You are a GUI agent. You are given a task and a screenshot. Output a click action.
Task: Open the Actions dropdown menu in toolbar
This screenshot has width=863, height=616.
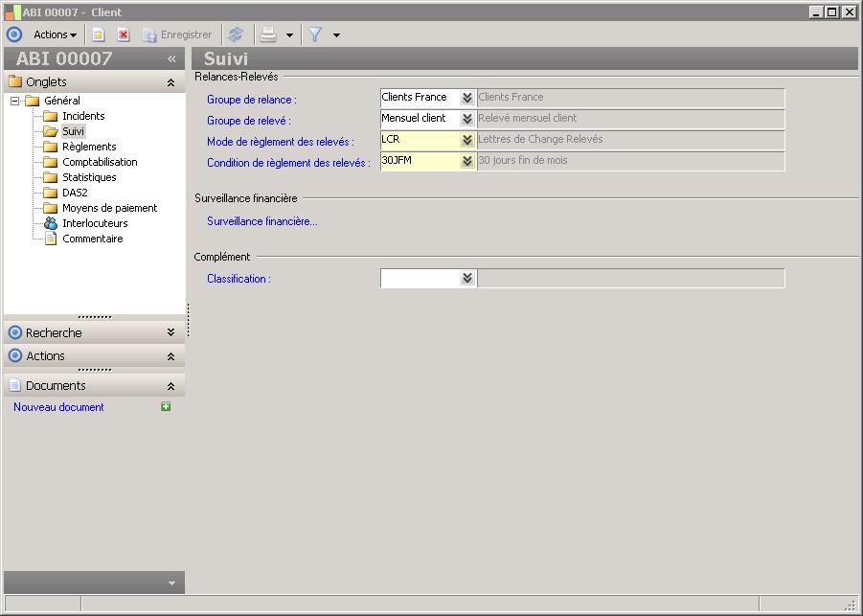[x=55, y=34]
